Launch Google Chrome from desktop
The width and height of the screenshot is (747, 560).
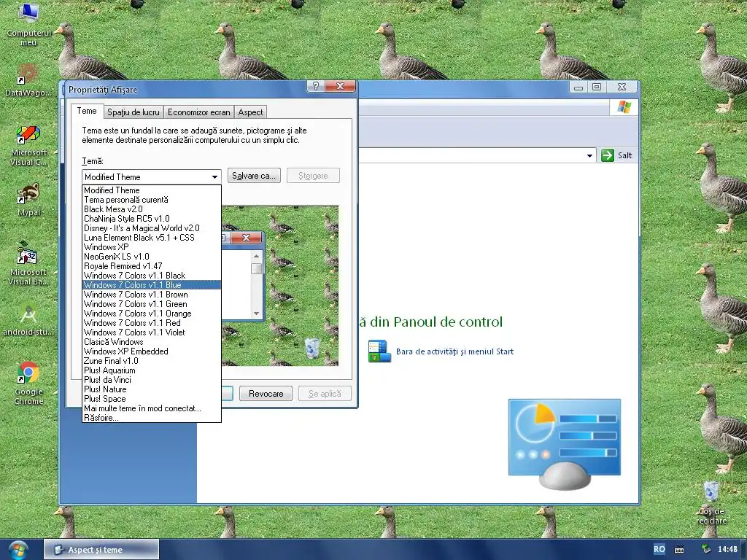coord(28,384)
